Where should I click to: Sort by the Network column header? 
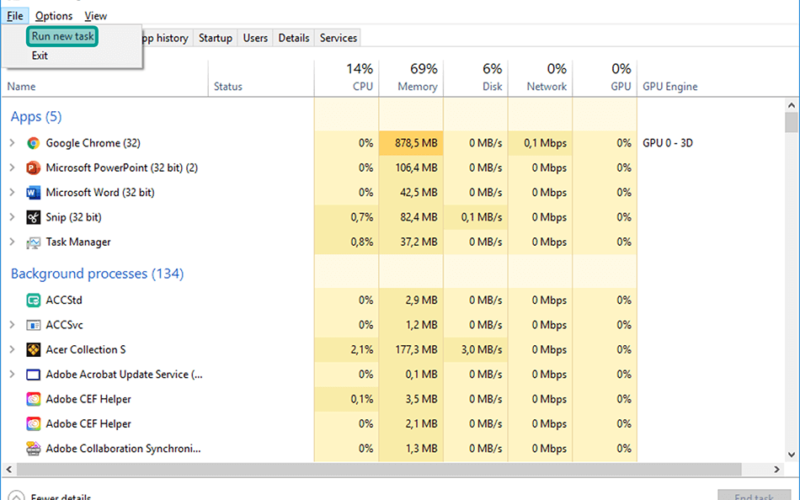tap(540, 78)
